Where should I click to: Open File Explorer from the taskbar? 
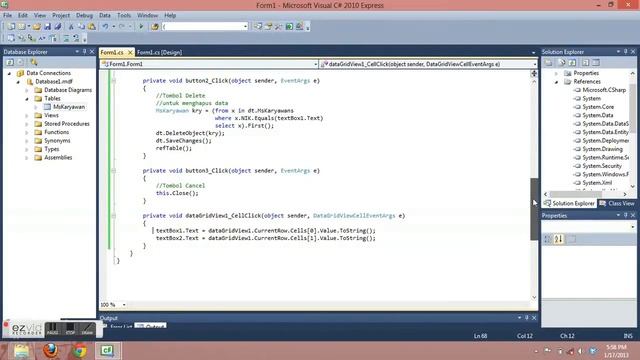tap(22, 351)
